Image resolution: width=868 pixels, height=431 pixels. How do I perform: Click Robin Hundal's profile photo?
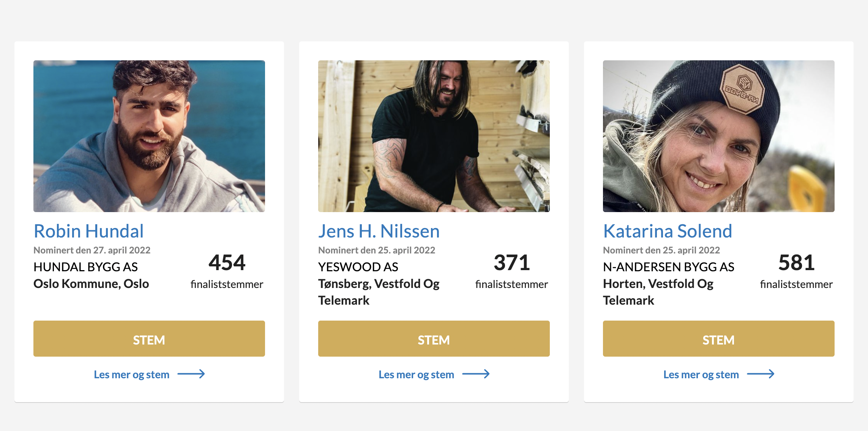coord(149,136)
